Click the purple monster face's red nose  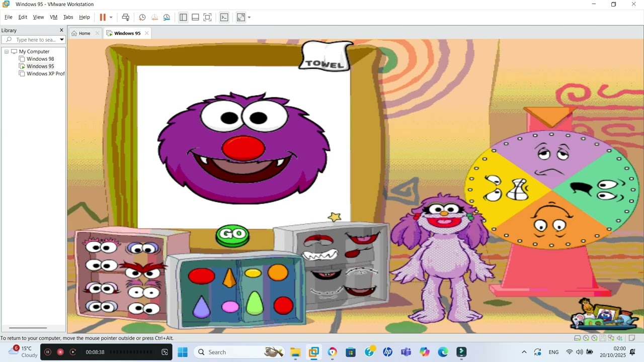coord(244,148)
